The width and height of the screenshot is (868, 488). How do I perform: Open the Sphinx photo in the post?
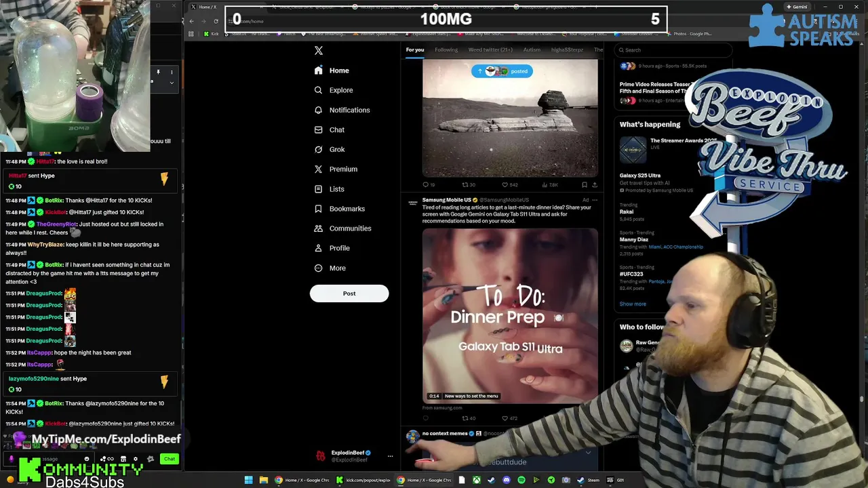click(x=510, y=119)
